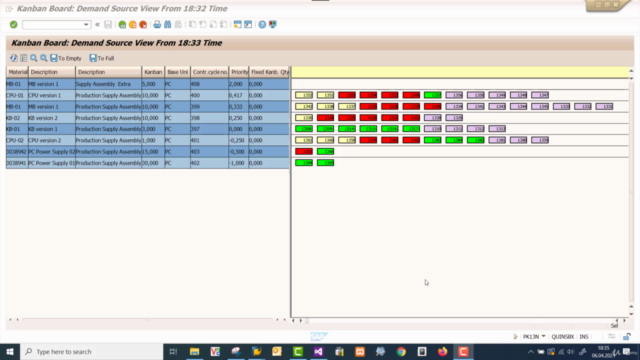Image resolution: width=640 pixels, height=360 pixels.
Task: Collapse the command field with double-arrow
Action: (97, 24)
